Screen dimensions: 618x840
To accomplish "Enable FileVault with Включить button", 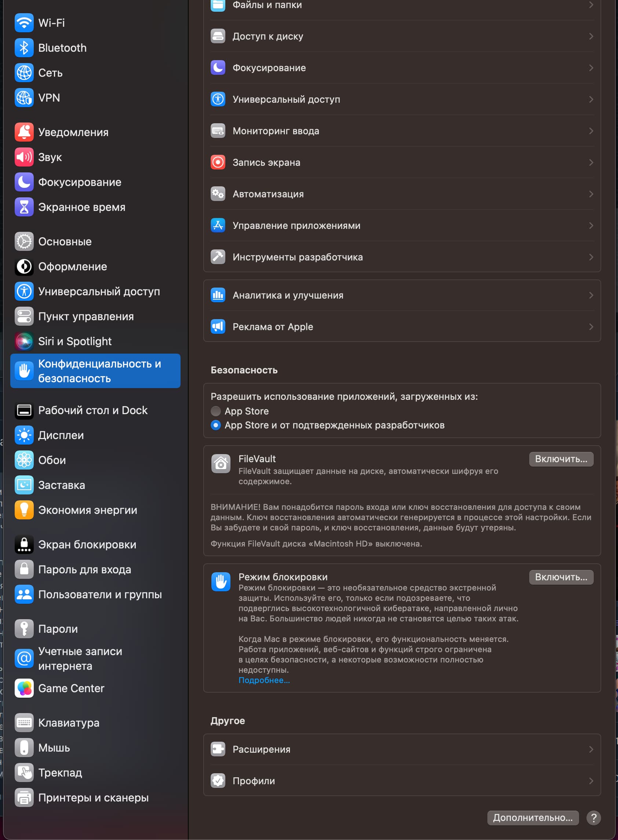I will coord(561,459).
